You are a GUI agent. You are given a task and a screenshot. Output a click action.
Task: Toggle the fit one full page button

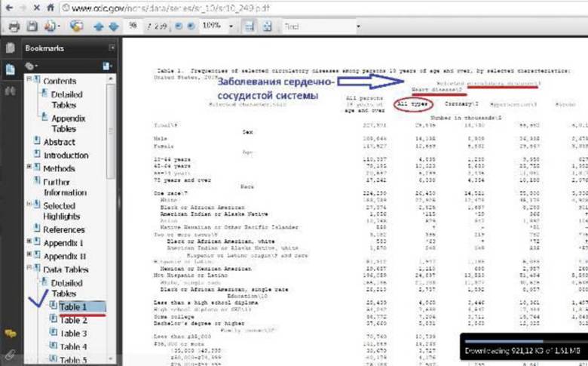[x=267, y=26]
